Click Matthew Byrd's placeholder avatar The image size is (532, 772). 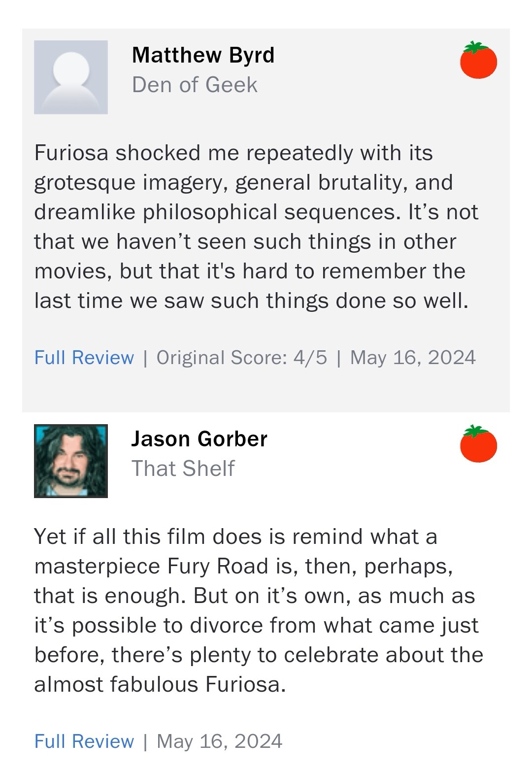[x=71, y=77]
